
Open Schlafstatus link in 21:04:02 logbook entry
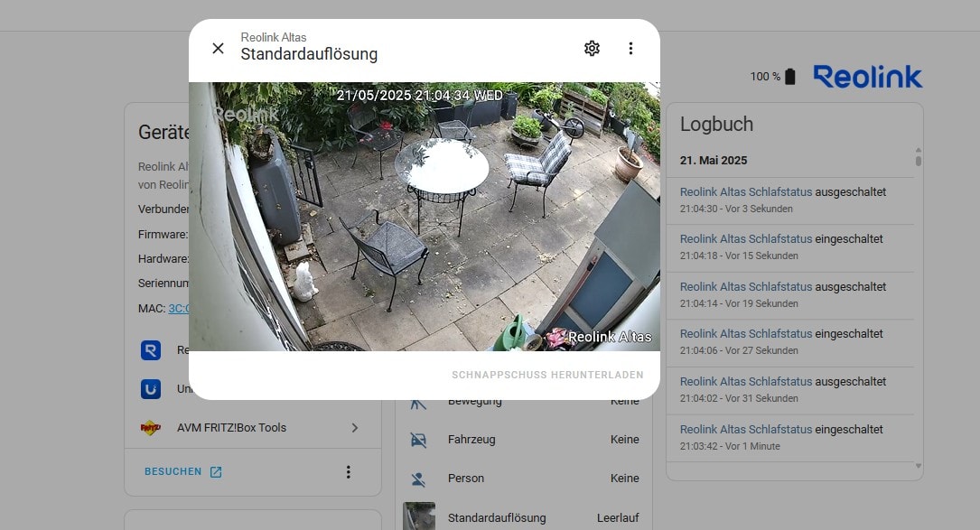click(x=746, y=381)
